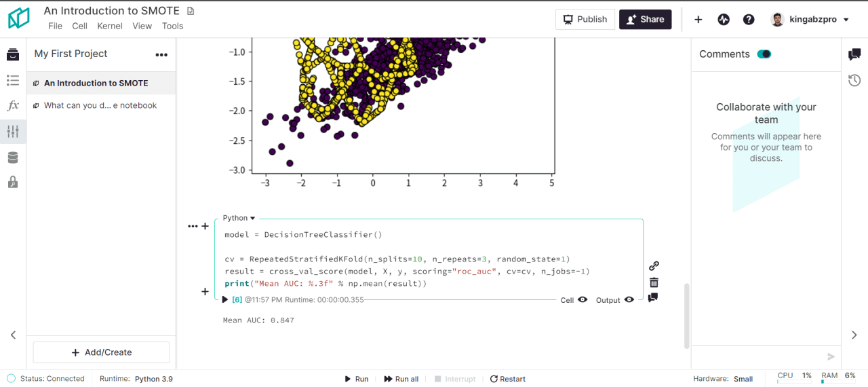Screen dimensions: 868x387
Task: Click the Hardware: Small label
Action: [x=723, y=379]
